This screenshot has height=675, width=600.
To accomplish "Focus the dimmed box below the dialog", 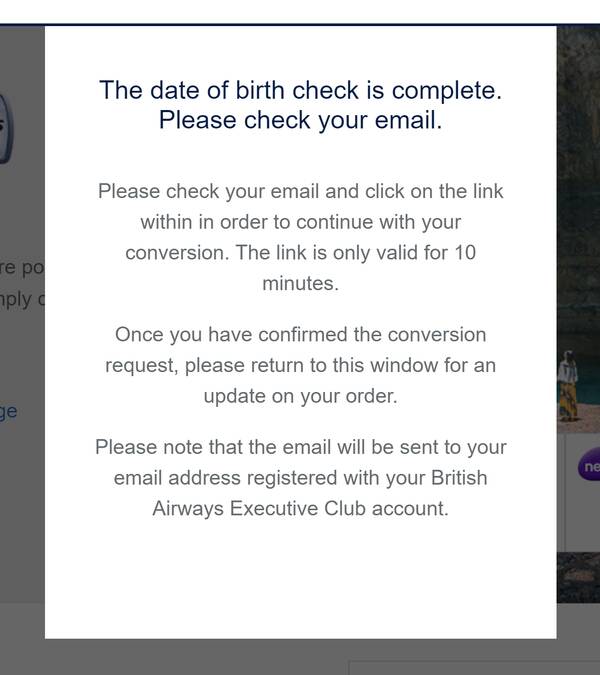I will coord(474,668).
